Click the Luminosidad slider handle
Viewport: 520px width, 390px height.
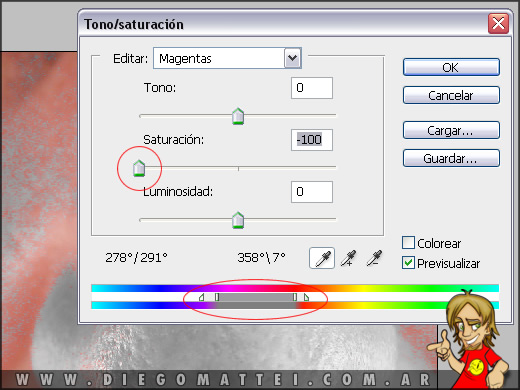(x=238, y=220)
